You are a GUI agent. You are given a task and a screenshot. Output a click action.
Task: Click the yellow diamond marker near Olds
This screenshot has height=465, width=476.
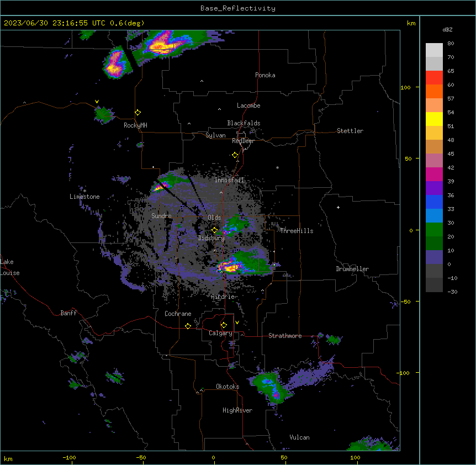coord(214,230)
